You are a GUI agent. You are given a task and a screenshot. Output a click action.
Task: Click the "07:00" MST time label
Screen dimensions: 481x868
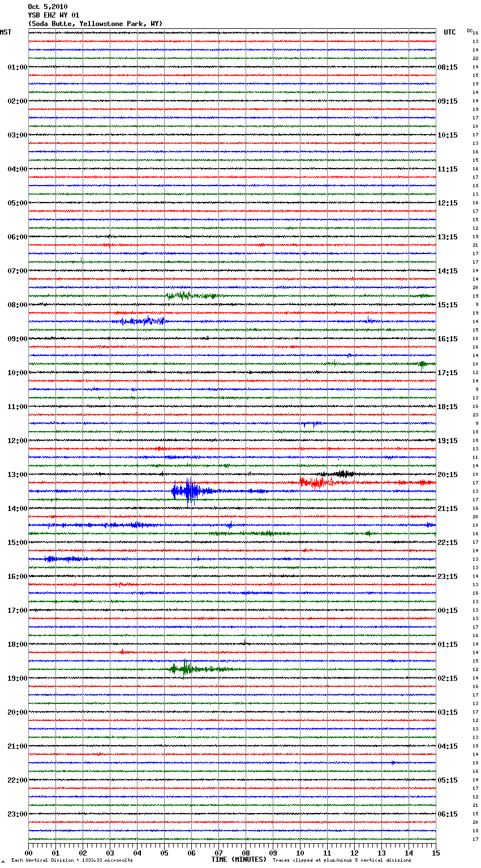tap(18, 271)
